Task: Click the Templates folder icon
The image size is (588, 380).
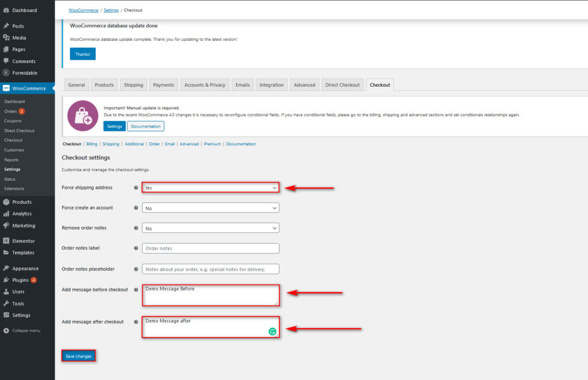Action: pos(6,253)
